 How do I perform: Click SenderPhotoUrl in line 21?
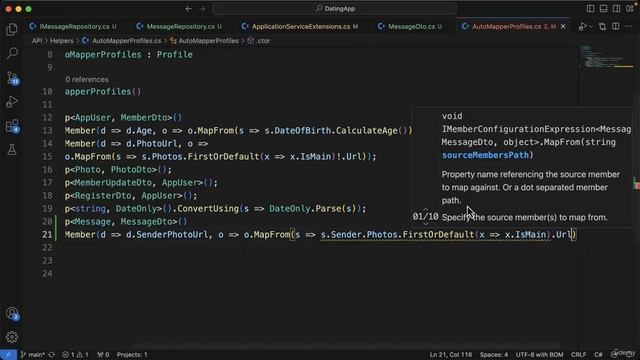coord(172,235)
